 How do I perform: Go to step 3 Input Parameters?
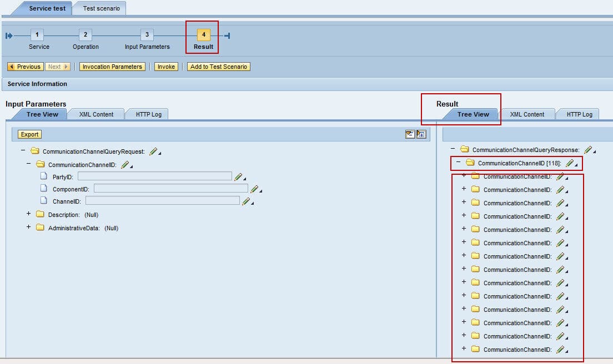pyautogui.click(x=147, y=35)
